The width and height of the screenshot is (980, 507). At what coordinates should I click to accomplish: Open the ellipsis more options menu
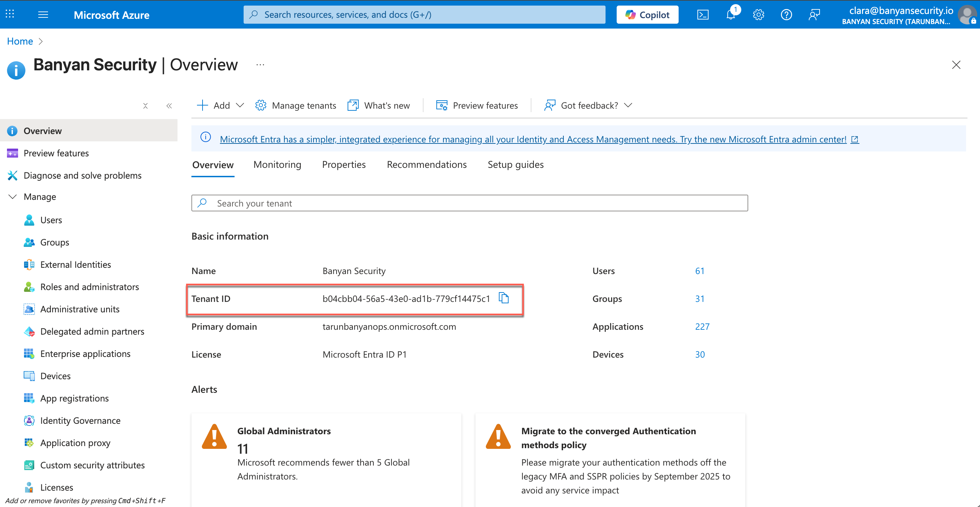click(260, 65)
